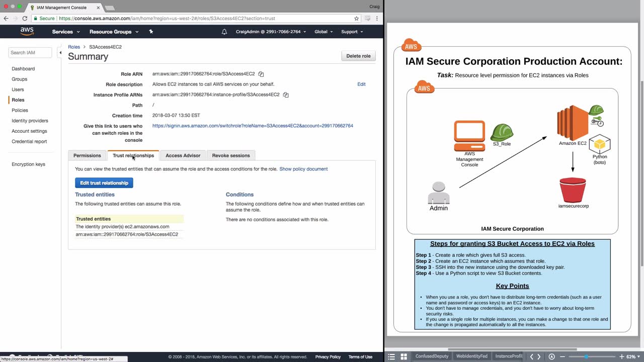Click the AWS Management Console diagram icon

(469, 136)
